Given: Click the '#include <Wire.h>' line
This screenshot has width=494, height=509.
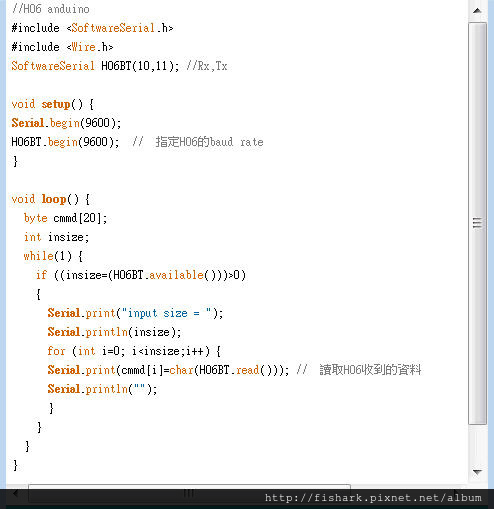Looking at the screenshot, I should pyautogui.click(x=62, y=47).
